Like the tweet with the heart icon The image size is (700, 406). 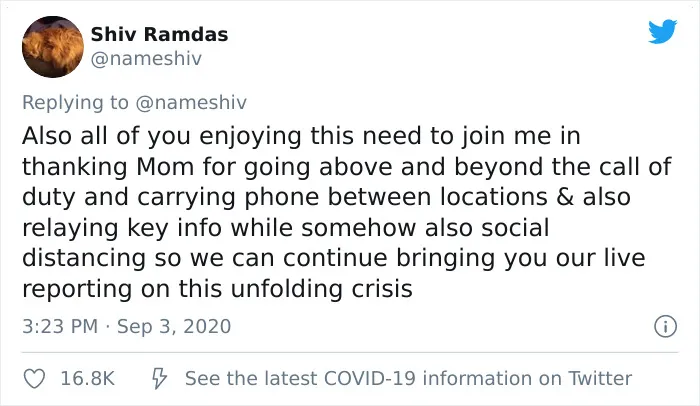click(x=34, y=379)
